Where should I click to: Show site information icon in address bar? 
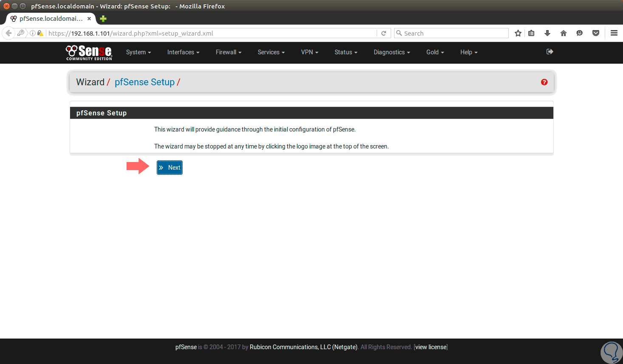[x=33, y=33]
